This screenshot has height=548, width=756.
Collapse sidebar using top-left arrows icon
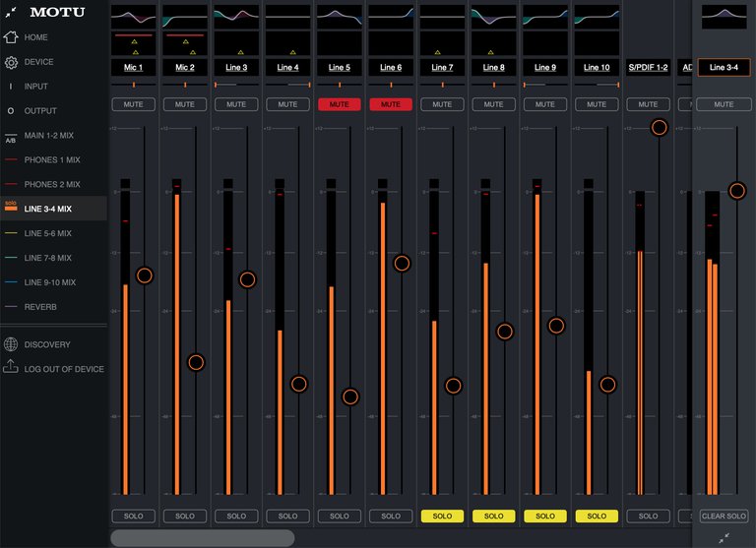[x=11, y=13]
